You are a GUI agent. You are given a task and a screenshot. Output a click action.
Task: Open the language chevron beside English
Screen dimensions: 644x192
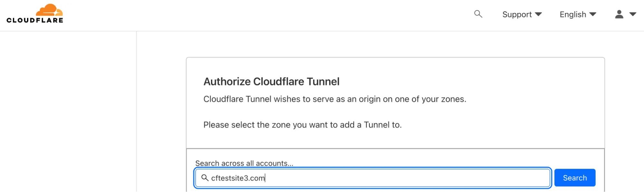pos(593,14)
